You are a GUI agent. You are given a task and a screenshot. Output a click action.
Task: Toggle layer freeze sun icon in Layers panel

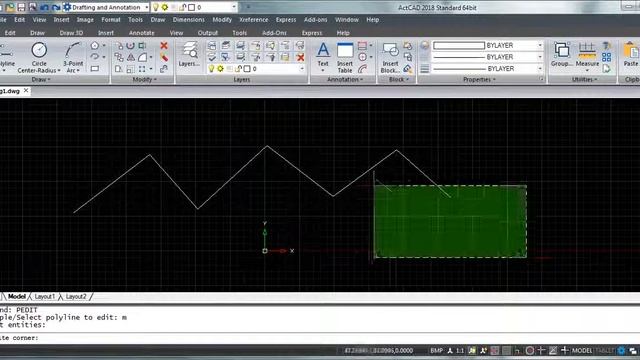(x=220, y=69)
